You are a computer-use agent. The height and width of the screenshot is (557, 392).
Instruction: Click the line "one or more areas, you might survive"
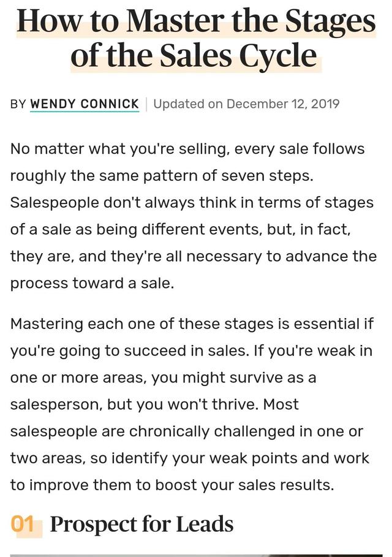(x=163, y=377)
